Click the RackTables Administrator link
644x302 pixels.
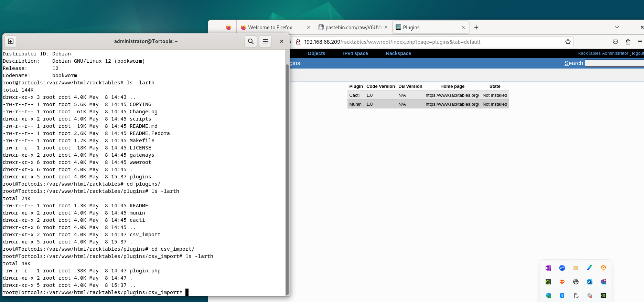tap(603, 53)
